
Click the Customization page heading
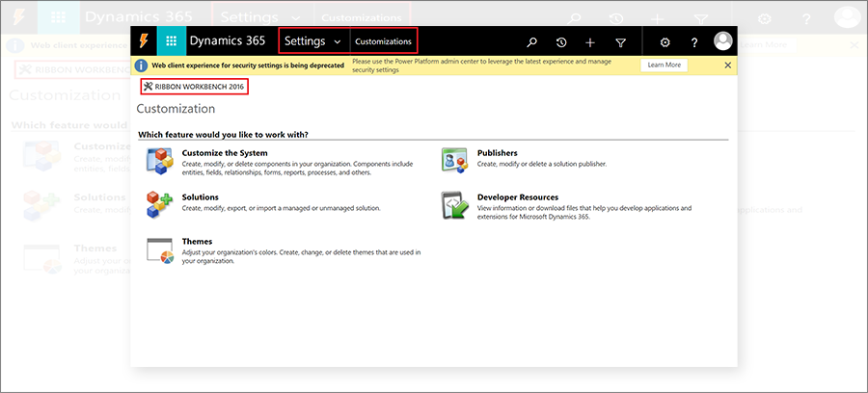(x=176, y=109)
